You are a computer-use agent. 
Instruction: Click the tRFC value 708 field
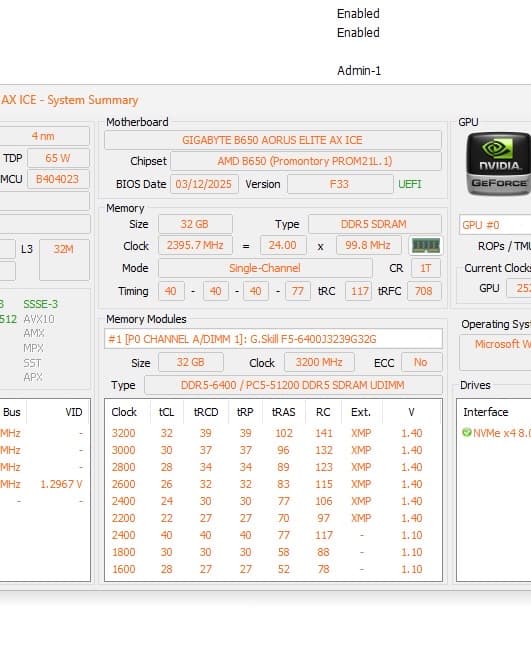tap(424, 291)
